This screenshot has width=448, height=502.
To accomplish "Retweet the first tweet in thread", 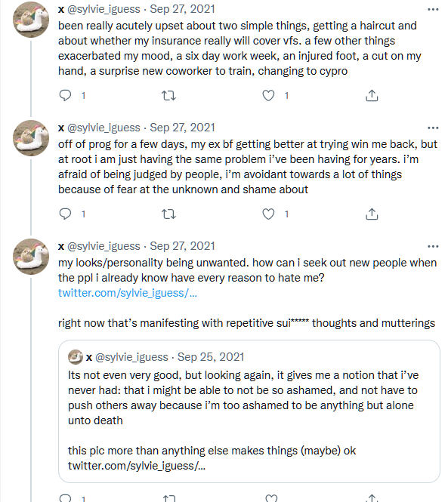I will pos(168,95).
